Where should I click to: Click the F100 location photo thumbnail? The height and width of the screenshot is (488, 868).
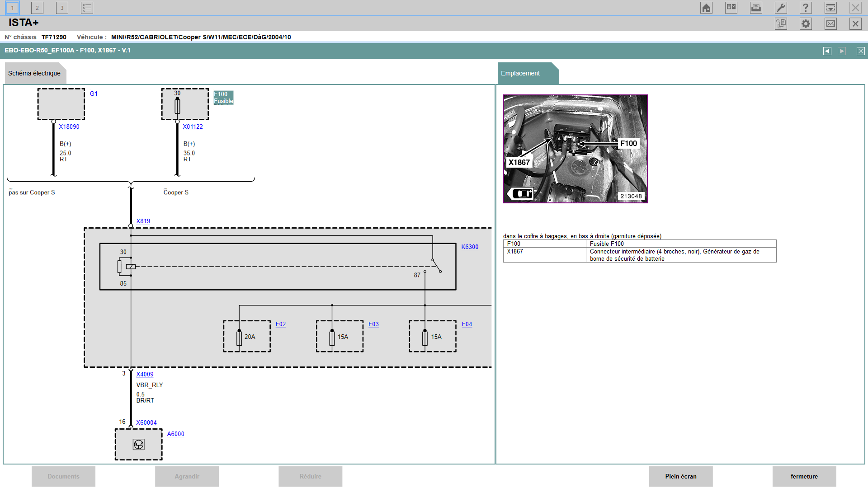pos(575,149)
